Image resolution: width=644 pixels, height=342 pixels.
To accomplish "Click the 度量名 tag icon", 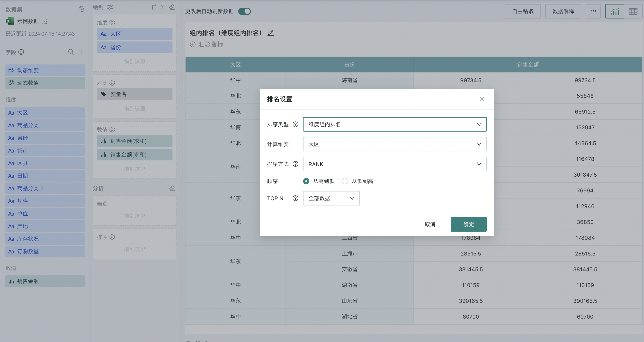I will [104, 94].
